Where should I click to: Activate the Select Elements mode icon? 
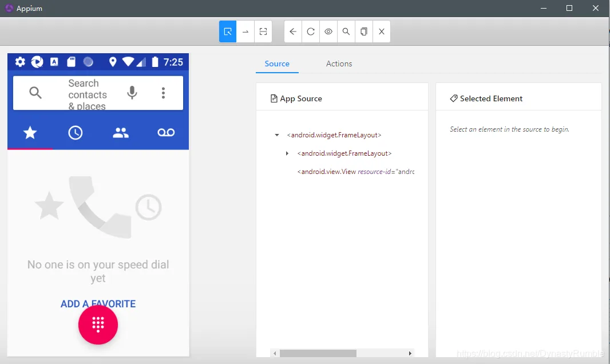point(228,31)
